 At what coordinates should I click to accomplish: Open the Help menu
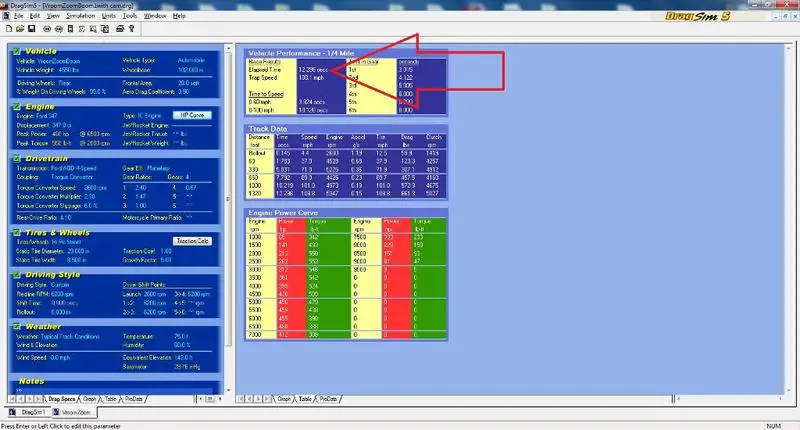[179, 16]
